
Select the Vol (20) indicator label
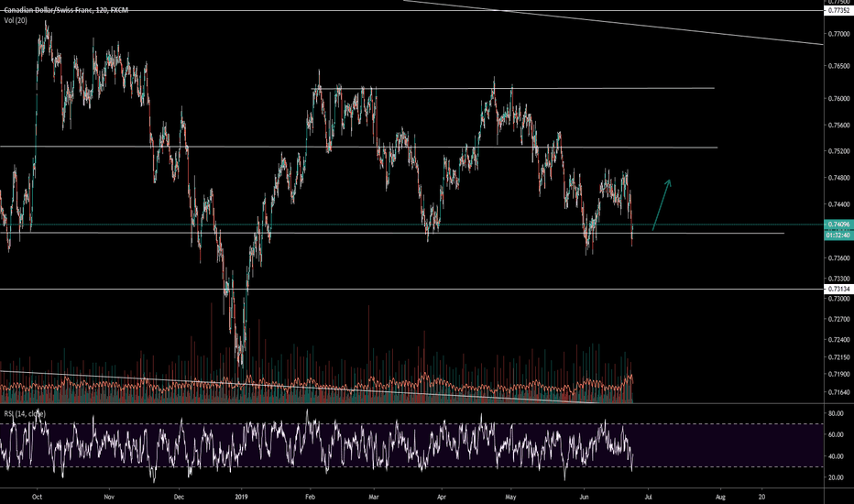click(16, 20)
